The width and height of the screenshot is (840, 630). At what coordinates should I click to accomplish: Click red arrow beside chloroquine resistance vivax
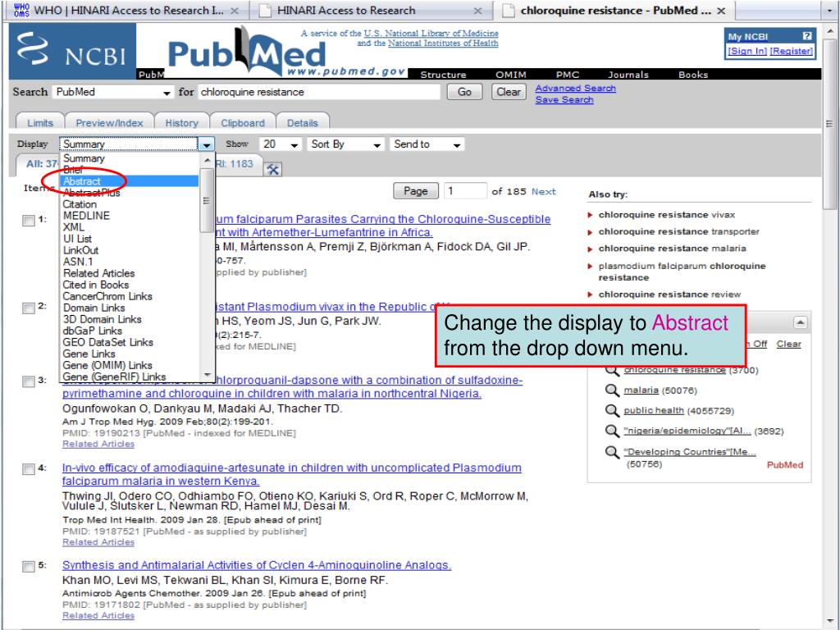(591, 215)
